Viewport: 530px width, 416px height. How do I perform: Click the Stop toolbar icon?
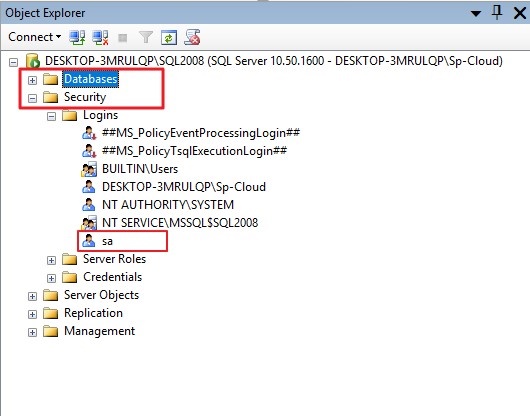122,38
